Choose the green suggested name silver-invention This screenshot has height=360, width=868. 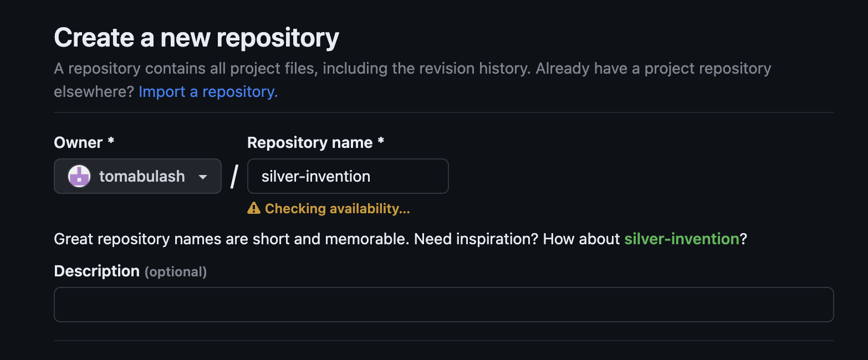pyautogui.click(x=681, y=239)
